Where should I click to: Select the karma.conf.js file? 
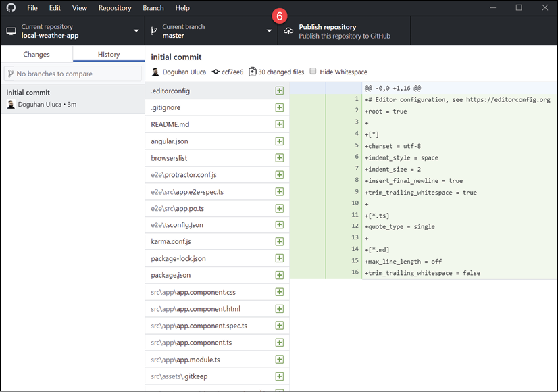click(217, 241)
